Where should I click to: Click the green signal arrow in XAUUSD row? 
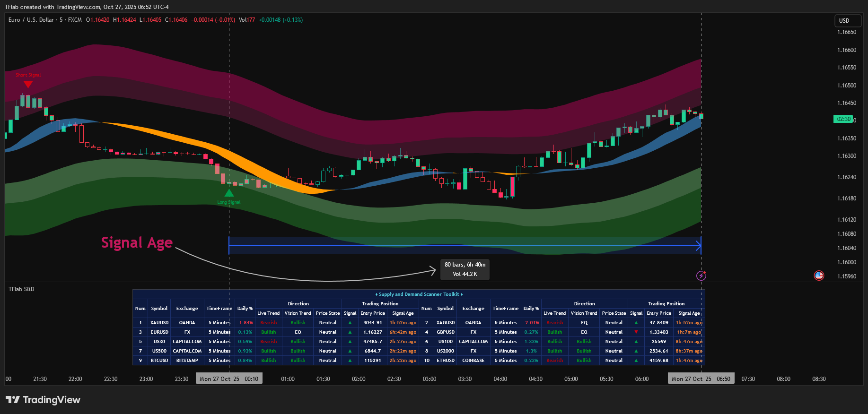[350, 323]
